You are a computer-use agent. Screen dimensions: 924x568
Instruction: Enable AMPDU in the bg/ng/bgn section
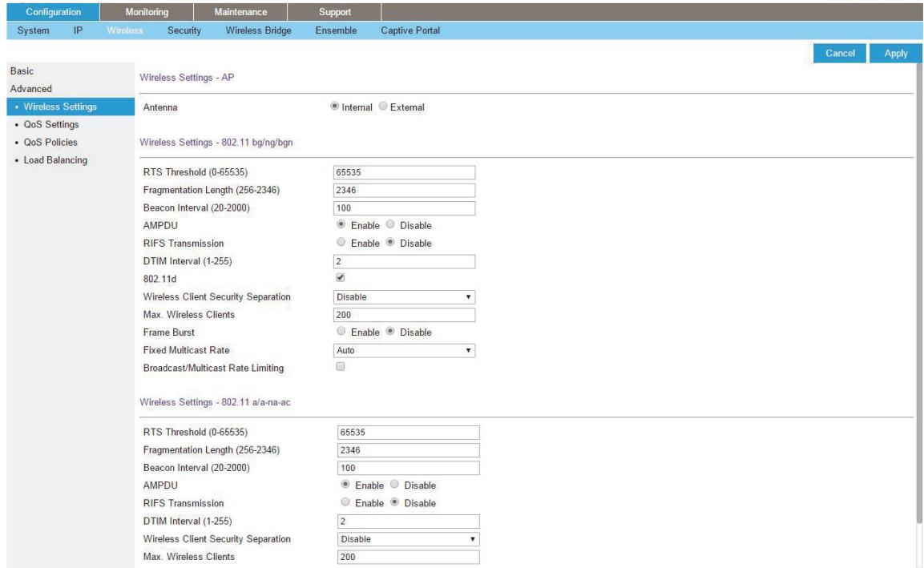coord(341,224)
